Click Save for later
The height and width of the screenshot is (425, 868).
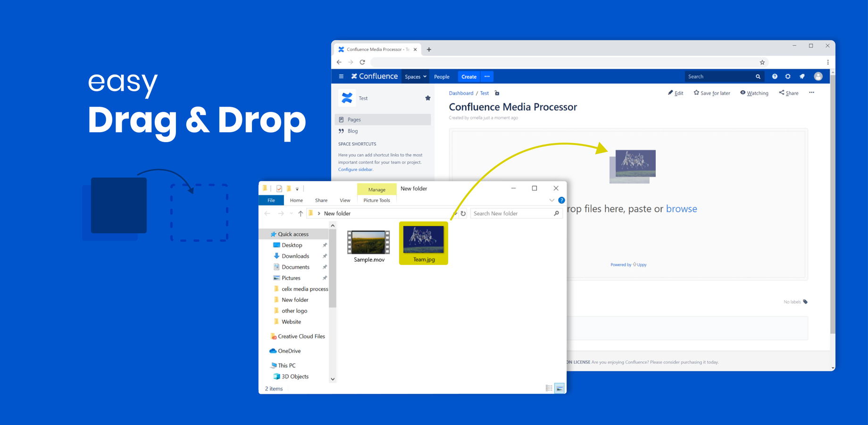click(x=712, y=93)
